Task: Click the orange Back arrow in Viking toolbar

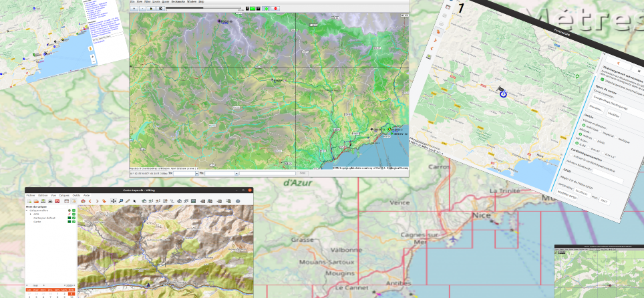Action: tap(90, 201)
